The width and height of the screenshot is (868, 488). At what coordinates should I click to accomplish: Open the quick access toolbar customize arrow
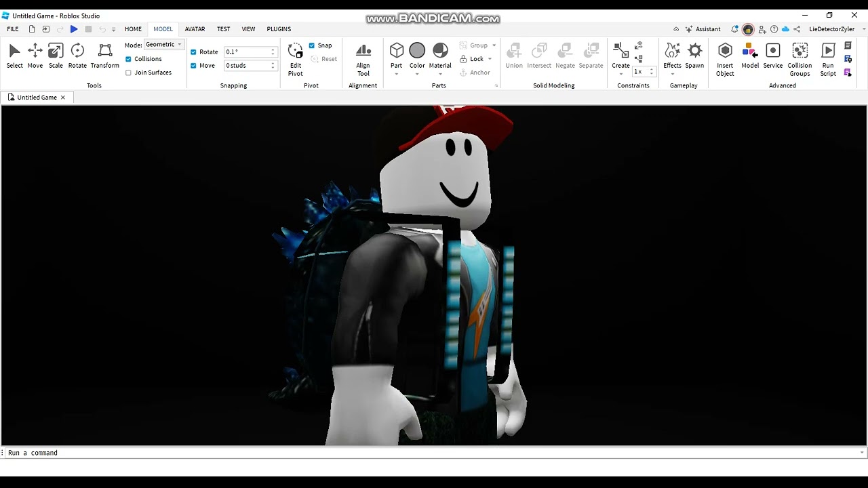tap(113, 29)
